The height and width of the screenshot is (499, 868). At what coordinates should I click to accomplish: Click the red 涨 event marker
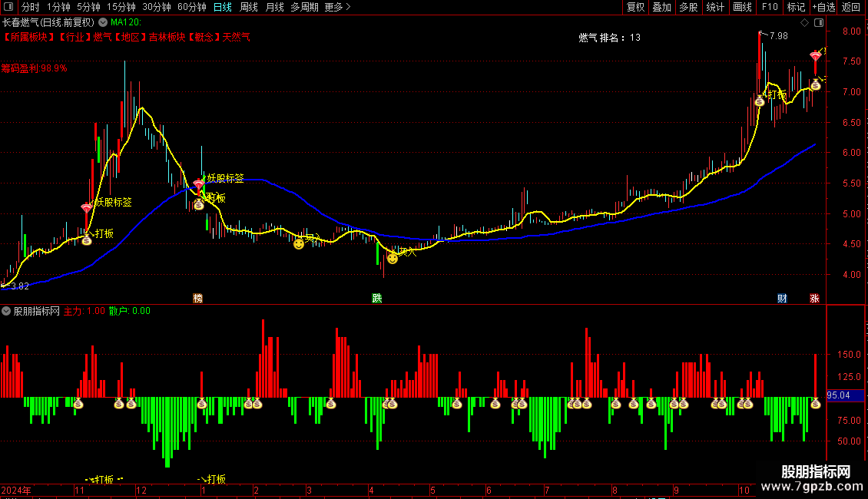(x=814, y=298)
